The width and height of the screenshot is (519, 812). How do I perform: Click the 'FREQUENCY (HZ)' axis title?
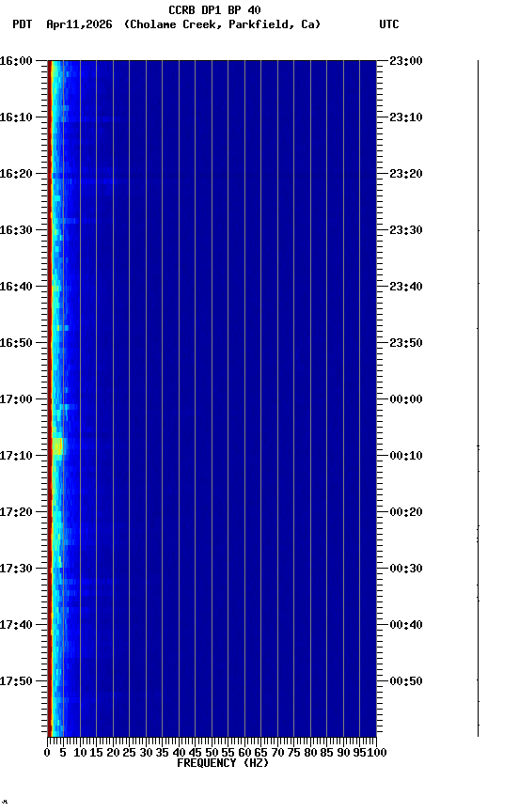tap(223, 763)
